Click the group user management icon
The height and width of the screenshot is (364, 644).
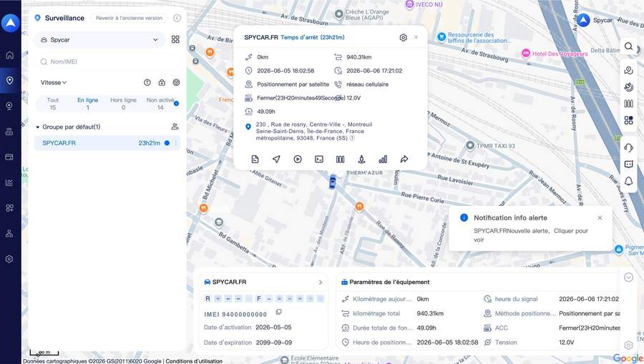pos(175,127)
